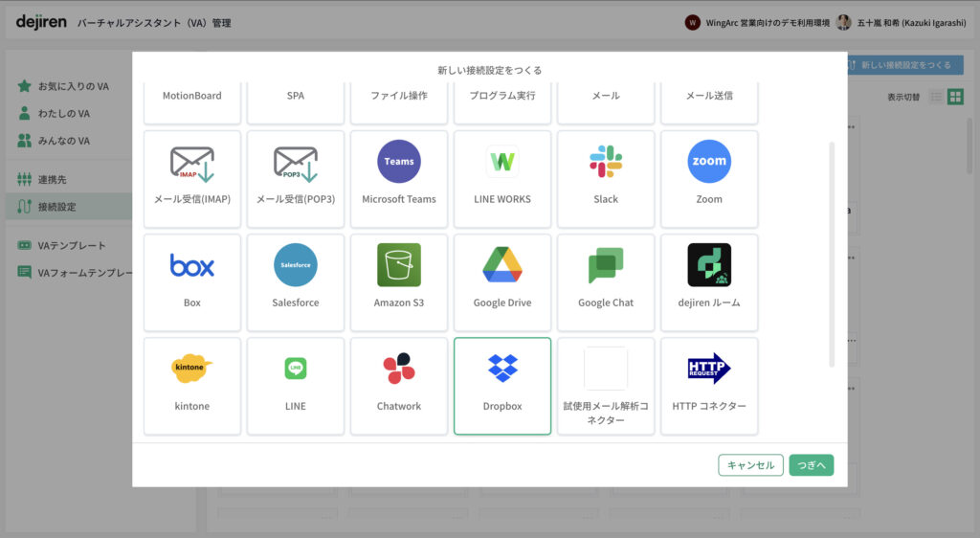The image size is (980, 538).
Task: Click the dialog's vertical scrollbar
Action: click(x=832, y=255)
